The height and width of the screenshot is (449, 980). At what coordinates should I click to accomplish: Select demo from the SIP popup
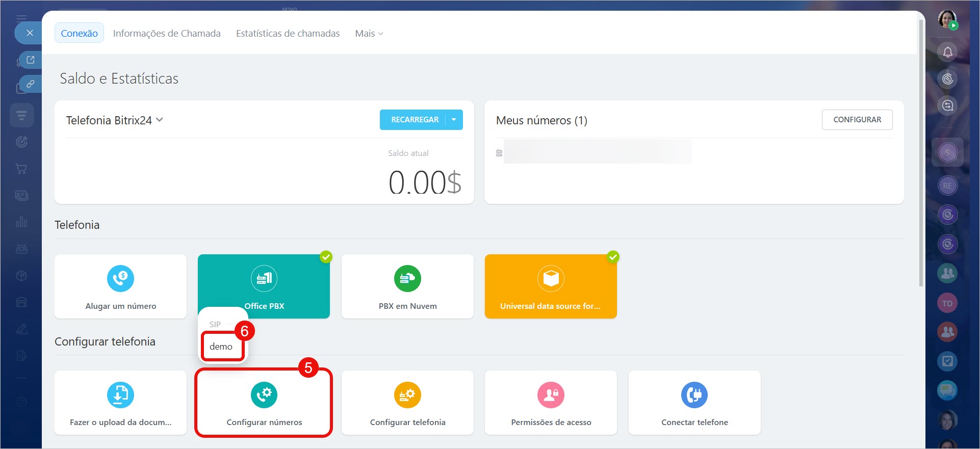coord(221,347)
